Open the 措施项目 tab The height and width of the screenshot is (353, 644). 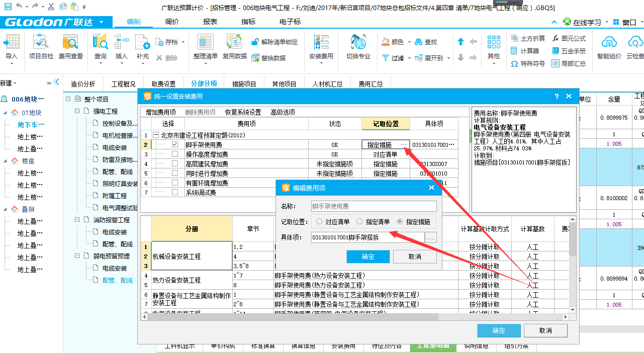point(244,84)
